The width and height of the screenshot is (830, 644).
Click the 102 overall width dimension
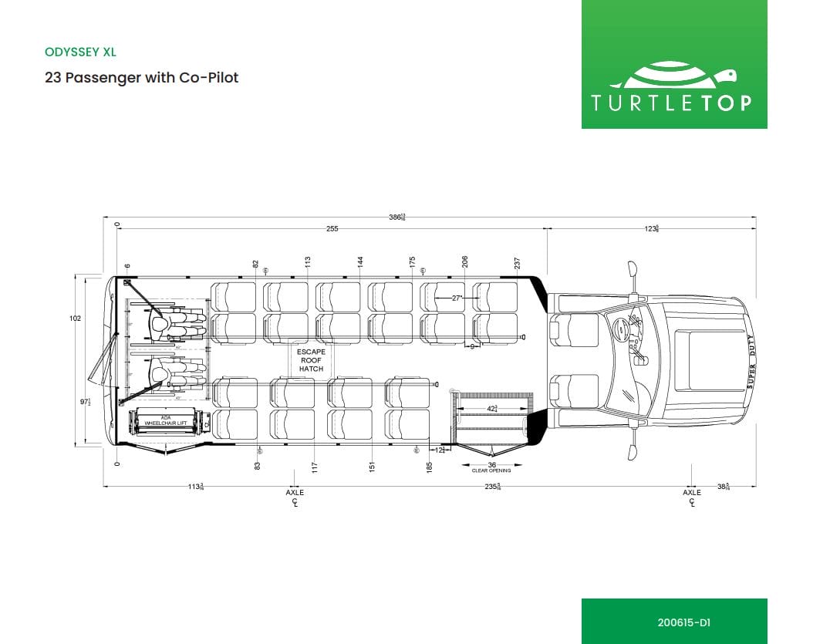pyautogui.click(x=76, y=318)
